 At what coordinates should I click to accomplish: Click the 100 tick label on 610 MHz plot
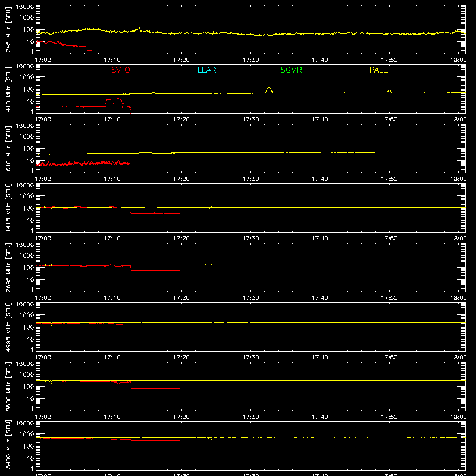(x=29, y=149)
